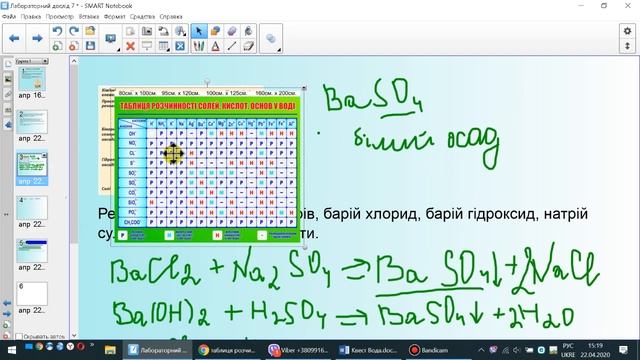This screenshot has height=360, width=640.
Task: Move toolbar with up-down arrows icon
Action: point(627,46)
